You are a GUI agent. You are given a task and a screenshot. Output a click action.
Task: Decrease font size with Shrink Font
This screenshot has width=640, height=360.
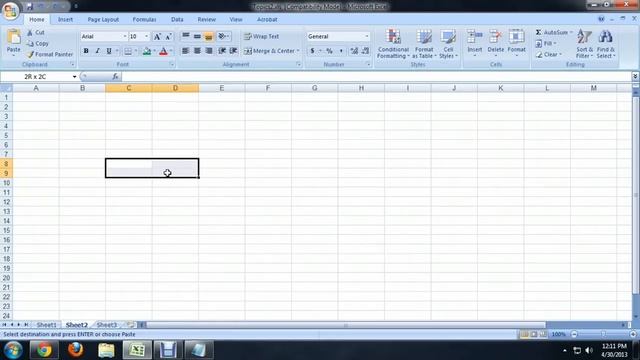click(x=168, y=37)
